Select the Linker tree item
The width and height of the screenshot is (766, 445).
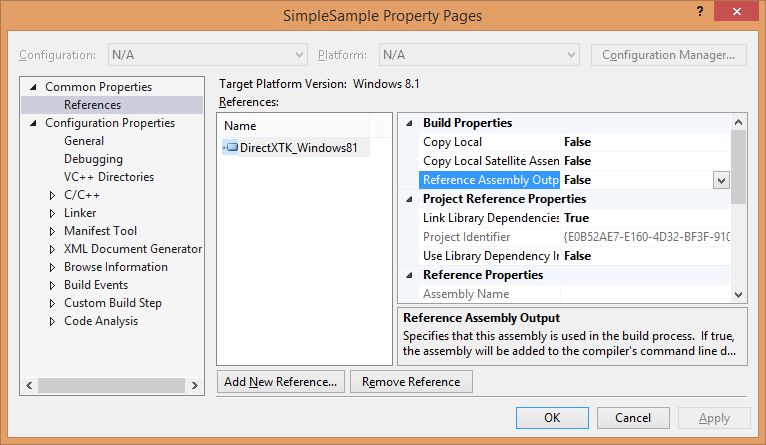(80, 213)
